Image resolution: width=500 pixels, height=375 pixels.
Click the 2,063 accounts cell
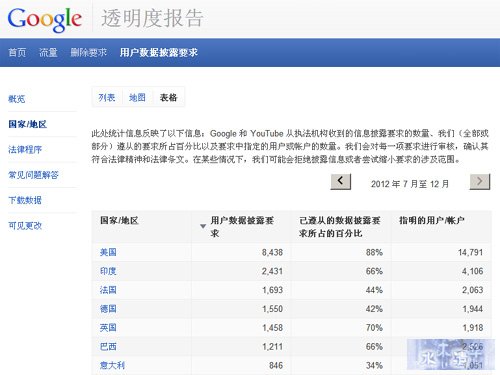pos(472,290)
